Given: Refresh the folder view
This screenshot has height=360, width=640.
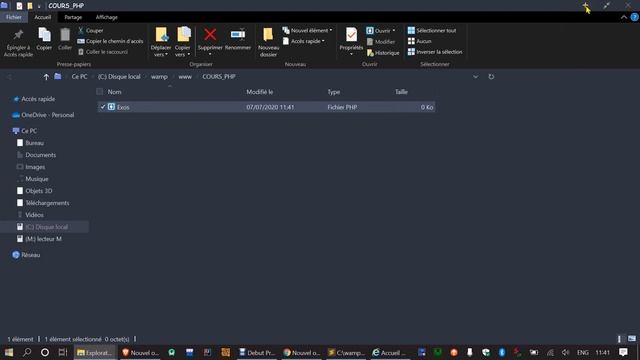Looking at the screenshot, I should pos(491,77).
